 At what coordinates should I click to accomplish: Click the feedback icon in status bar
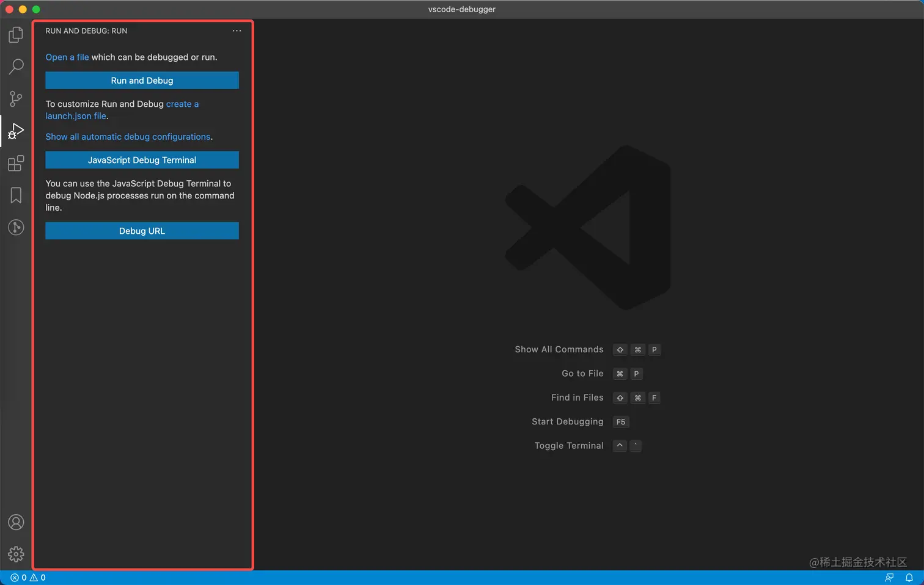889,578
